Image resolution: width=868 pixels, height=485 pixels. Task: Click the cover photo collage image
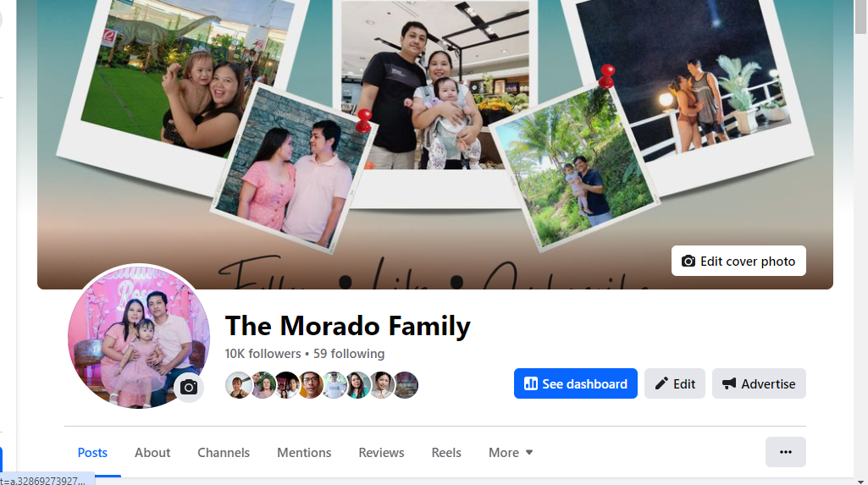click(435, 145)
